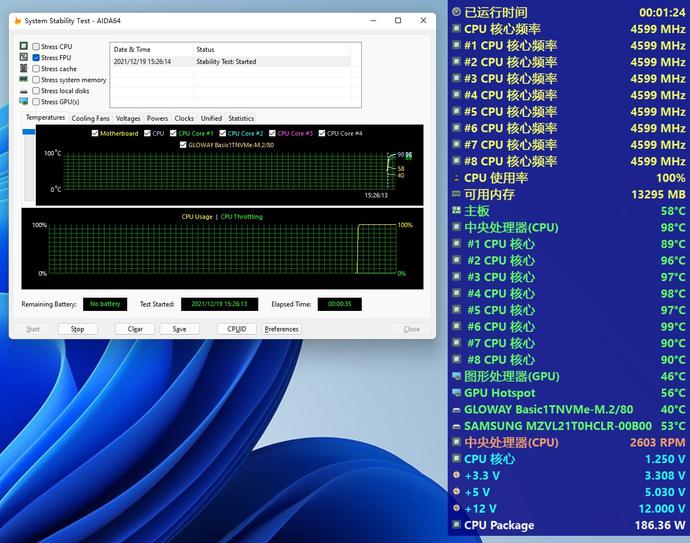Click the clock icon beside 已运行时间
The image size is (690, 543).
[x=456, y=12]
